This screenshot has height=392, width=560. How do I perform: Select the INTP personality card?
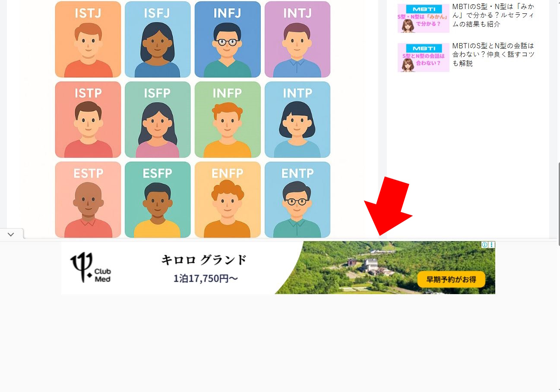point(297,119)
